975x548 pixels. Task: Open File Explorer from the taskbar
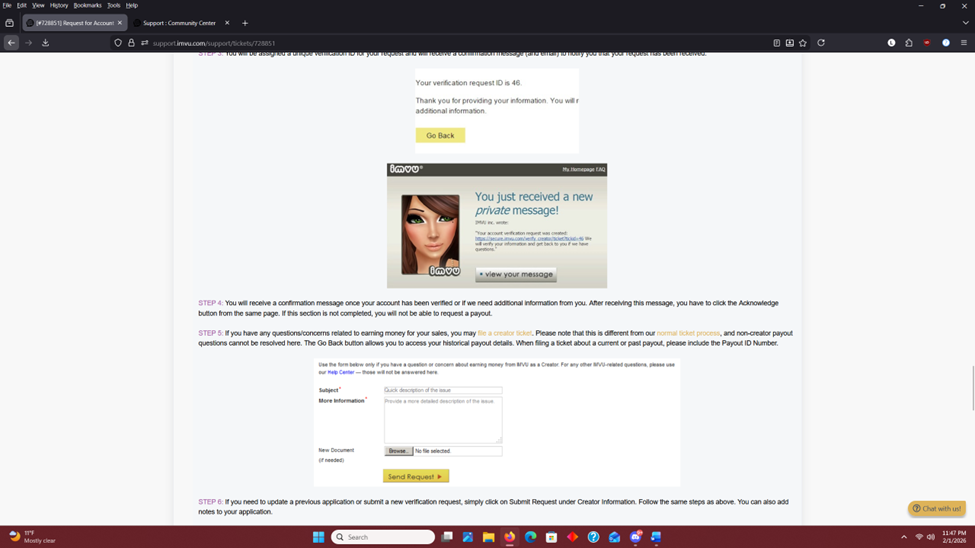click(x=489, y=537)
